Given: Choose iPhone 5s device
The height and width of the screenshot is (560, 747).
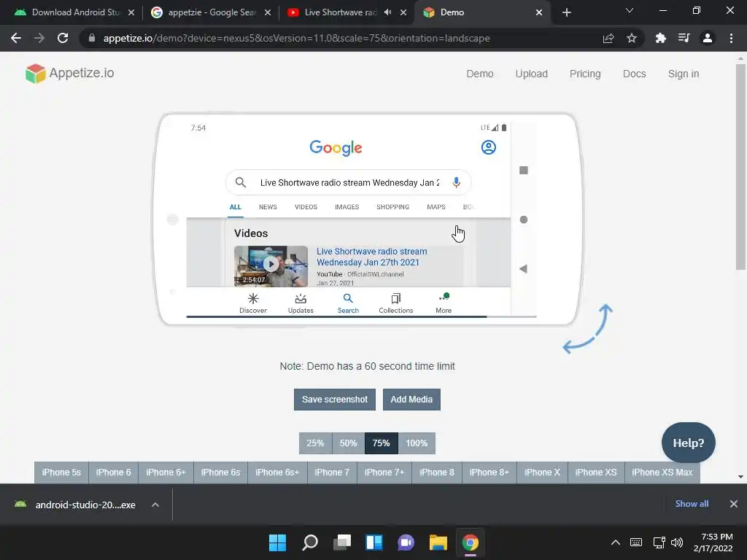Looking at the screenshot, I should [x=61, y=472].
